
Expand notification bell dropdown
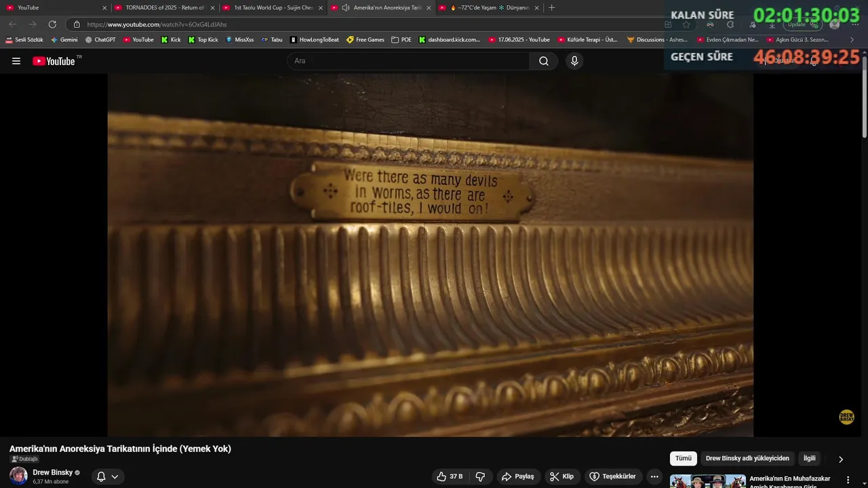pyautogui.click(x=108, y=476)
